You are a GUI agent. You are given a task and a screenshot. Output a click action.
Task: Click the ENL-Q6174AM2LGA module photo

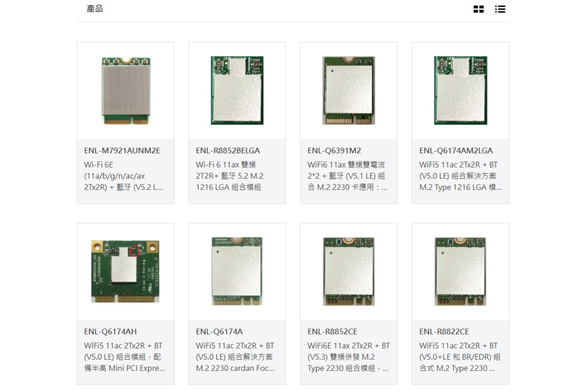click(460, 91)
